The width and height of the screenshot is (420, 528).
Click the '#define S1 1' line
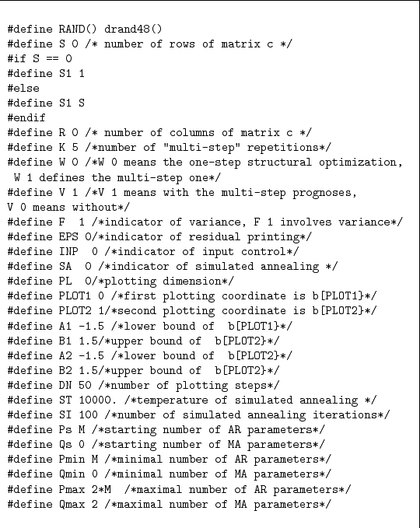click(x=46, y=73)
